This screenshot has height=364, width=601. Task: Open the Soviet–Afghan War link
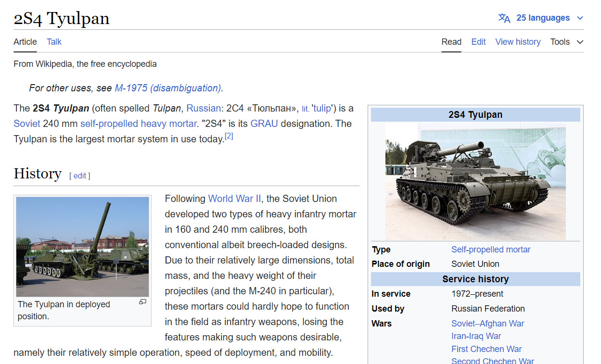click(x=488, y=324)
